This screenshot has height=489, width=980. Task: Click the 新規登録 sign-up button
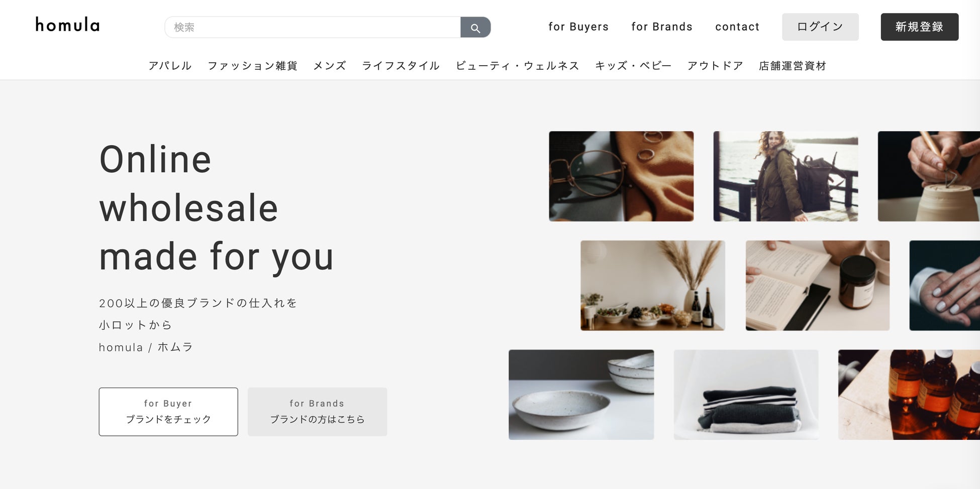[919, 27]
